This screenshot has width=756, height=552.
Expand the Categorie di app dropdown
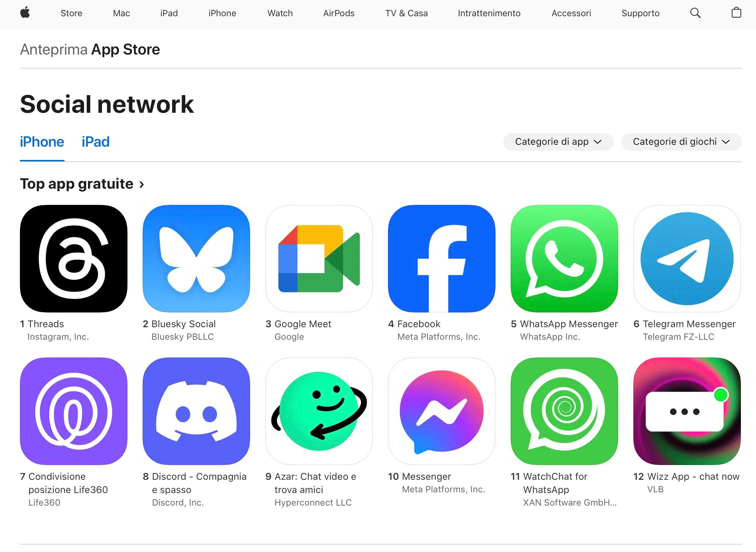point(558,142)
